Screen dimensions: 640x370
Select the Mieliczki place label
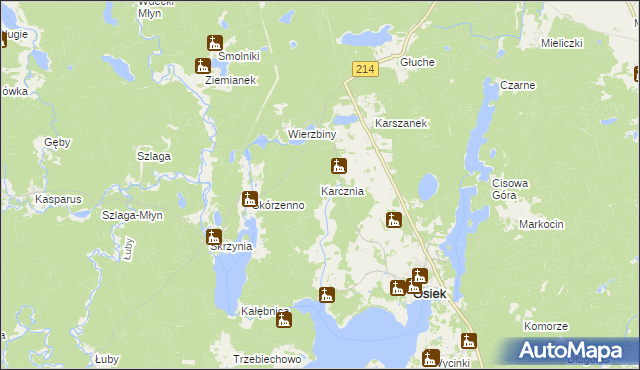pos(562,43)
